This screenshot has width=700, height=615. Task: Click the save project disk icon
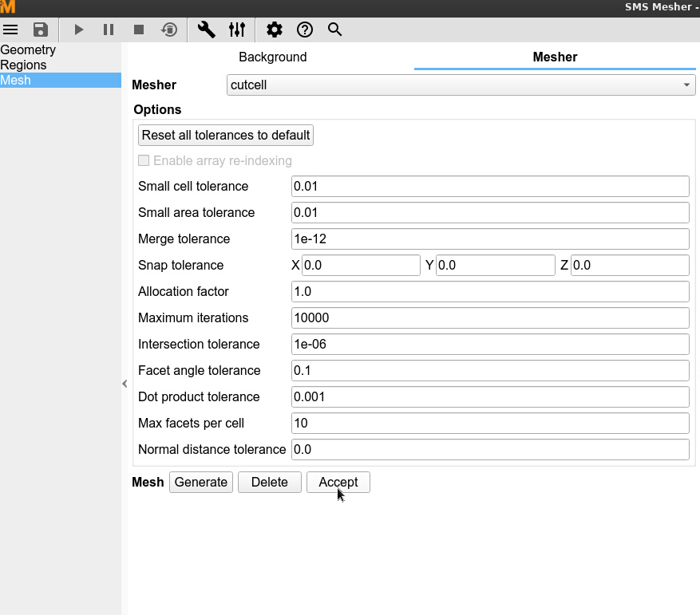point(41,30)
